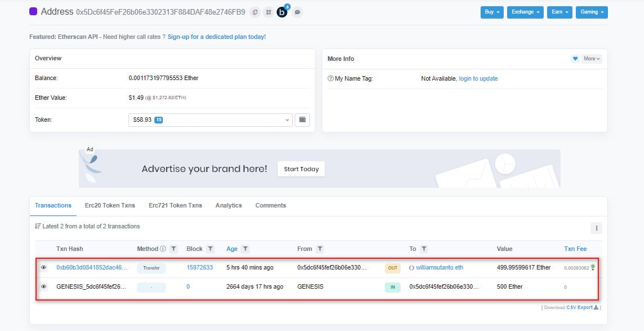Click the comment bubble icon beside address

point(297,12)
